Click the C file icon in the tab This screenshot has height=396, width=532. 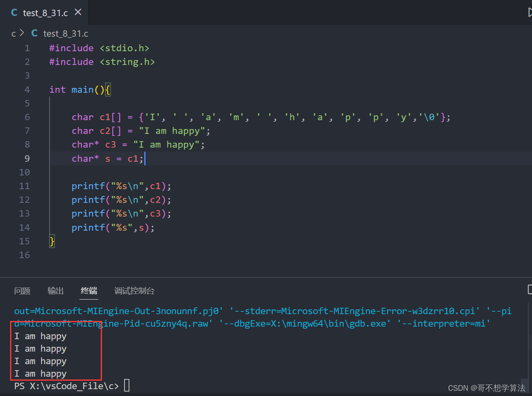point(14,13)
